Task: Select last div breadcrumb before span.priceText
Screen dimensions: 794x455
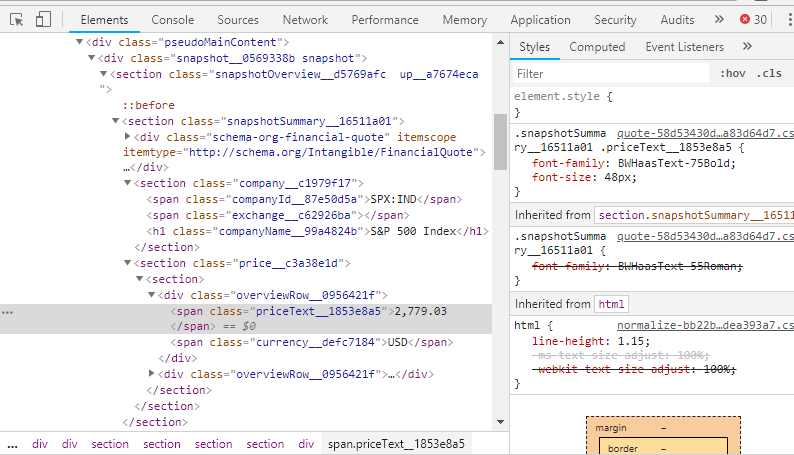Action: [x=306, y=444]
